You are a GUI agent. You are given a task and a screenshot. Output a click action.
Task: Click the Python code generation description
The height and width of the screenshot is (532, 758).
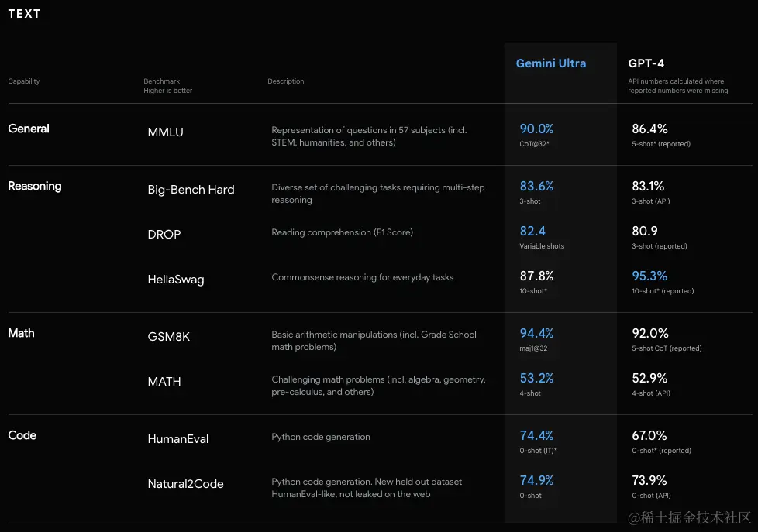[x=321, y=437]
